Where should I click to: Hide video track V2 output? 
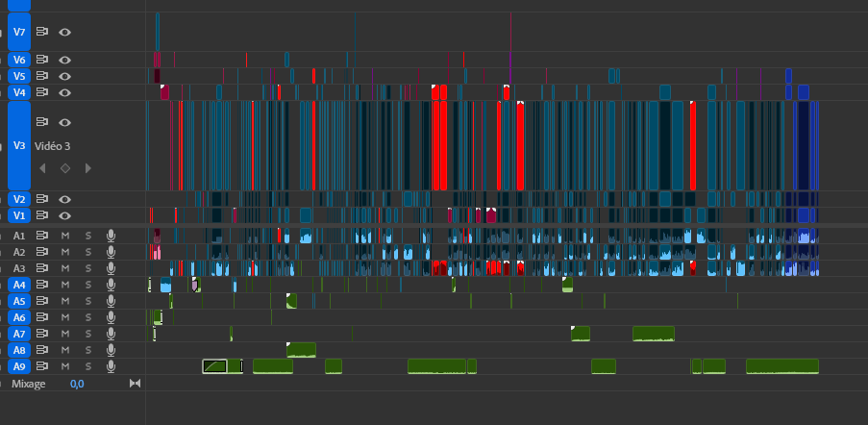(64, 199)
